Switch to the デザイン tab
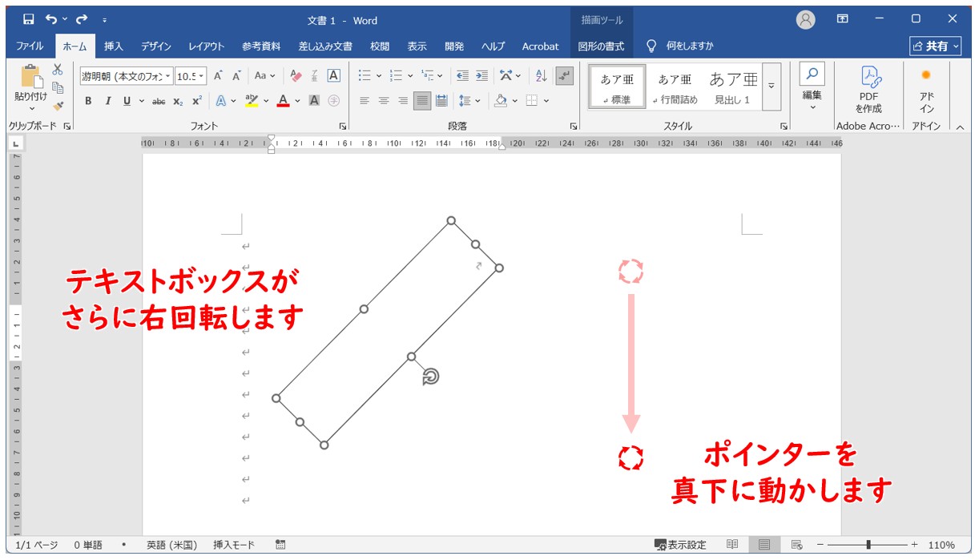Screen dimensions: 979x560 point(156,46)
